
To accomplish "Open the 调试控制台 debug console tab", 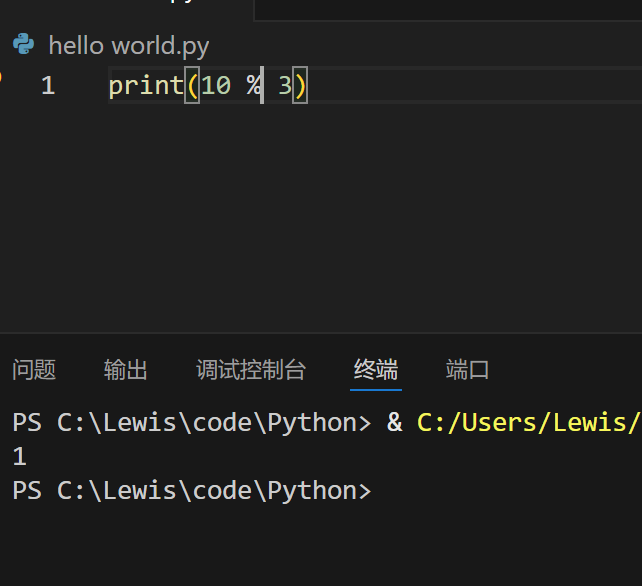I will [x=251, y=370].
